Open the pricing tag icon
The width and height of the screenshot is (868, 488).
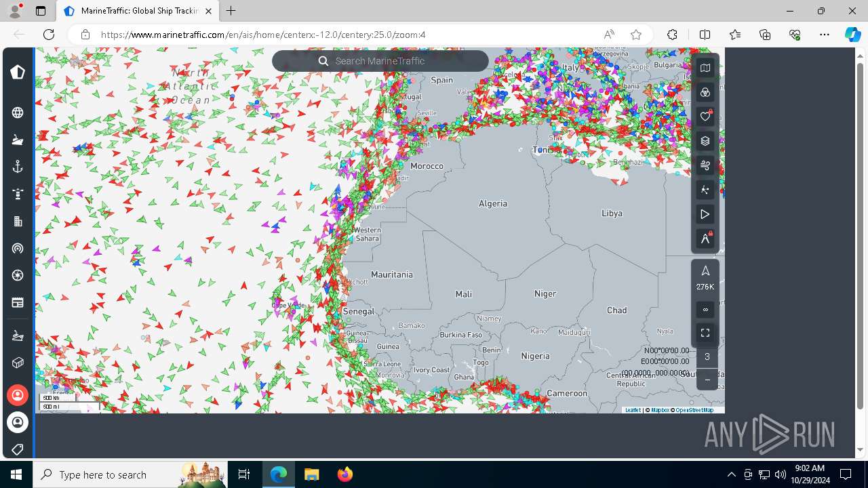tap(18, 449)
